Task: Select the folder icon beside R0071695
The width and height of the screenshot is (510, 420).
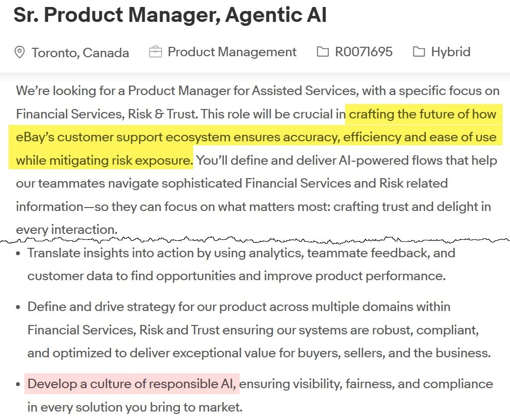Action: (x=323, y=52)
